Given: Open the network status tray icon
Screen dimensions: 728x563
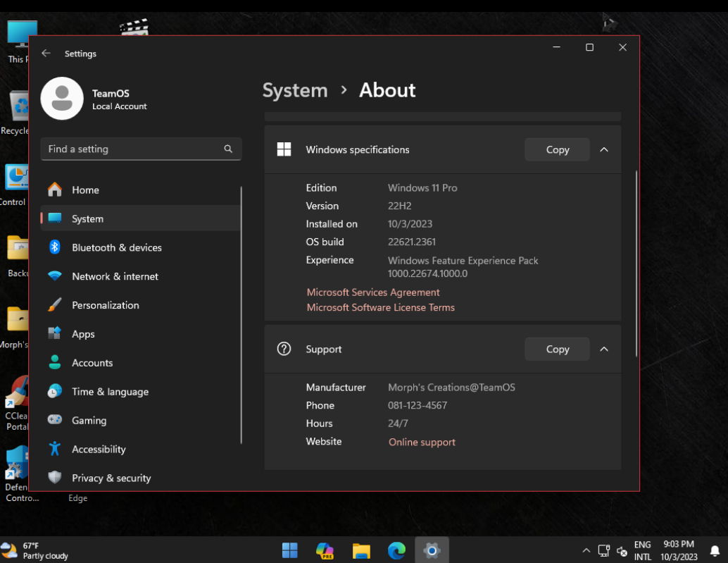Looking at the screenshot, I should pos(603,551).
